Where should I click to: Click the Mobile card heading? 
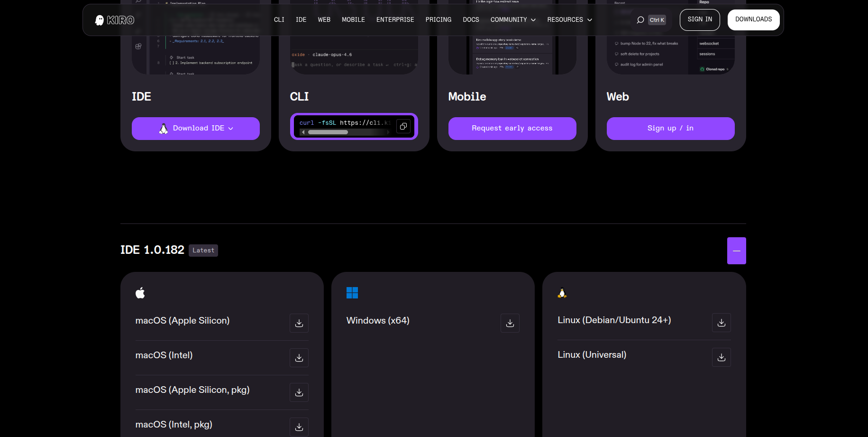(x=467, y=97)
